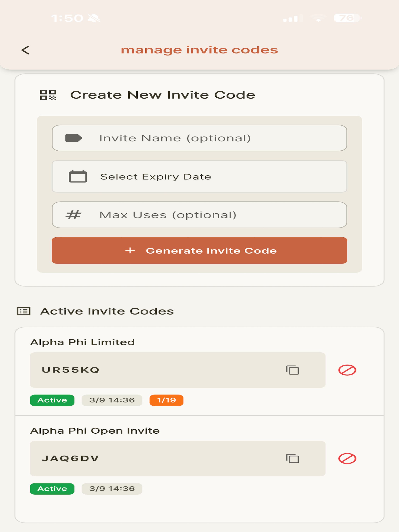399x532 pixels.
Task: Tap the QR code icon
Action: pyautogui.click(x=48, y=95)
